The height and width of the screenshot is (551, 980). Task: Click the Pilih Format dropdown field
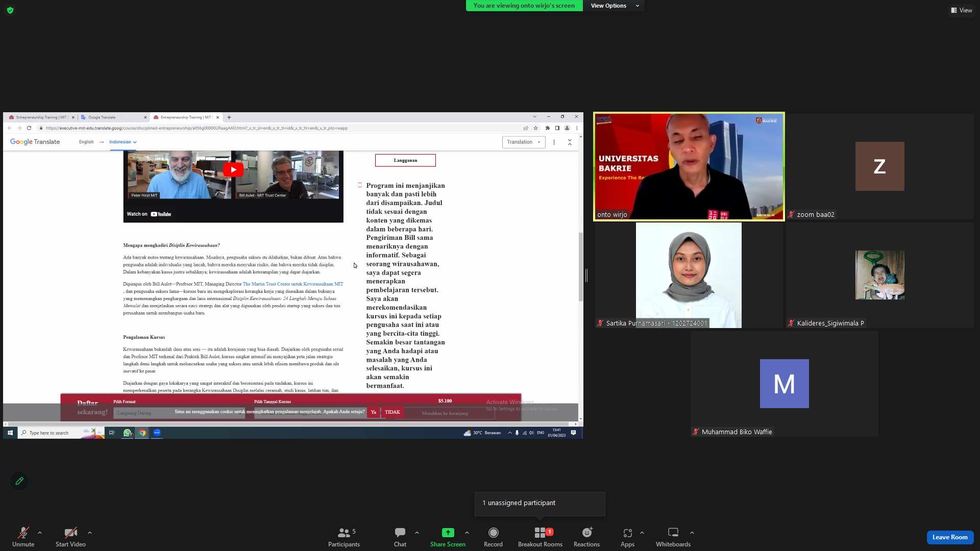179,413
